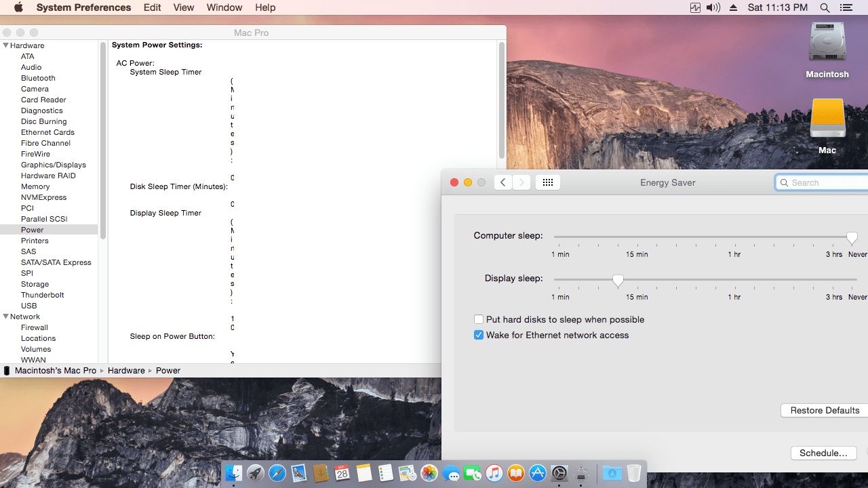
Task: Open iBooks from the Dock
Action: coord(516,473)
